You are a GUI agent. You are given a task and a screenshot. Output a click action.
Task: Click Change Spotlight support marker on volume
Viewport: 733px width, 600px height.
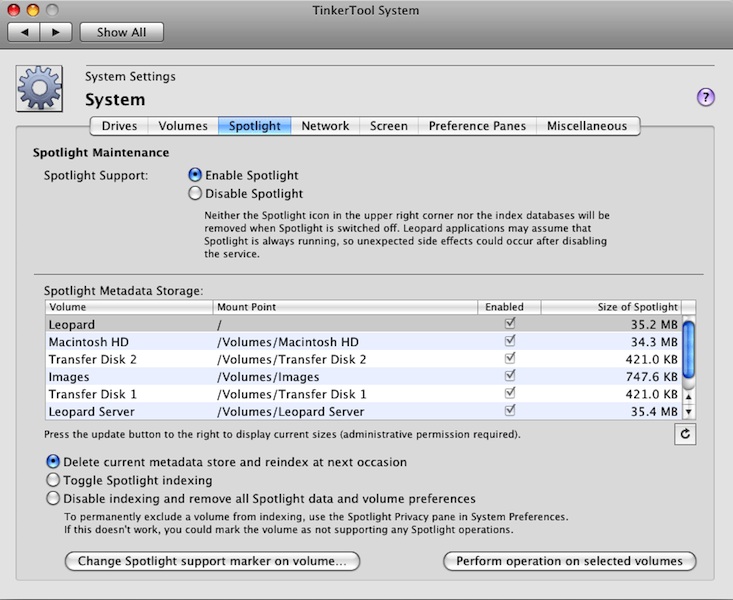coord(212,561)
